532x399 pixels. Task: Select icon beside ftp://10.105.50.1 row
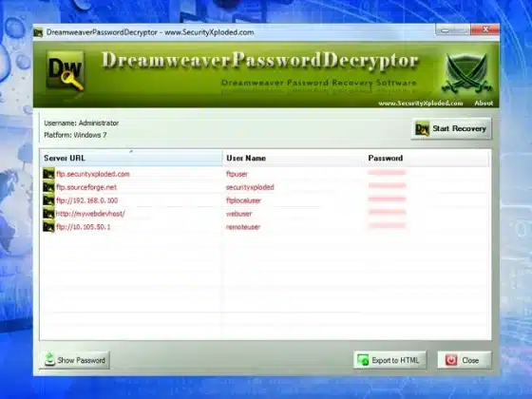(x=48, y=227)
